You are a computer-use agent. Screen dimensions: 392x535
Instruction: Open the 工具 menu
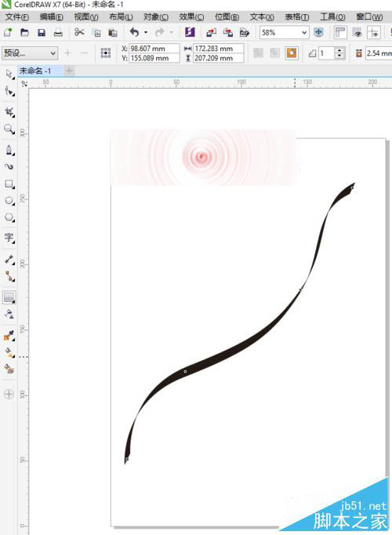click(x=332, y=16)
